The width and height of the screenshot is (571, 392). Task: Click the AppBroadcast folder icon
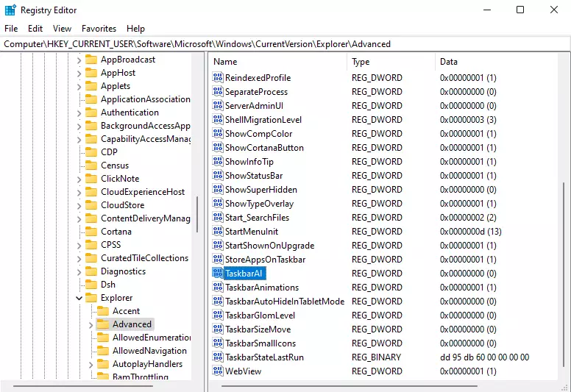click(x=91, y=60)
